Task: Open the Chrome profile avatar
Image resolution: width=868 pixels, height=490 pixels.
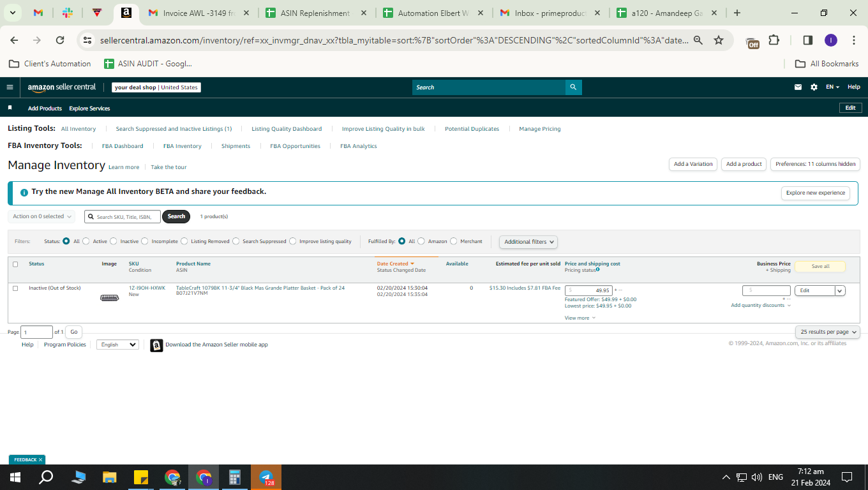Action: tap(830, 40)
